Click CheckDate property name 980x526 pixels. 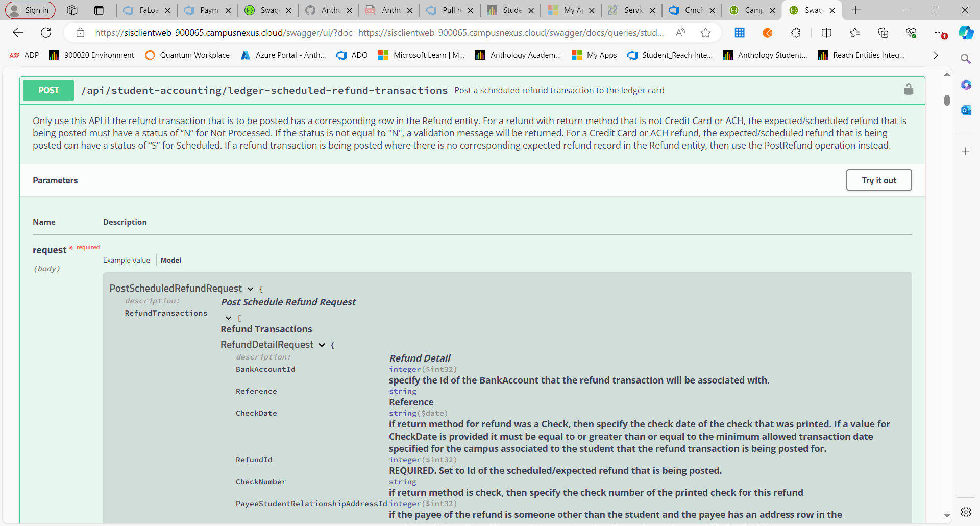pos(256,413)
